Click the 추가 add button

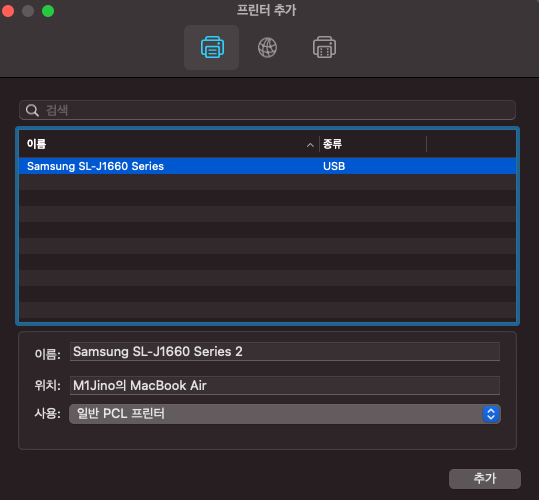coord(485,478)
